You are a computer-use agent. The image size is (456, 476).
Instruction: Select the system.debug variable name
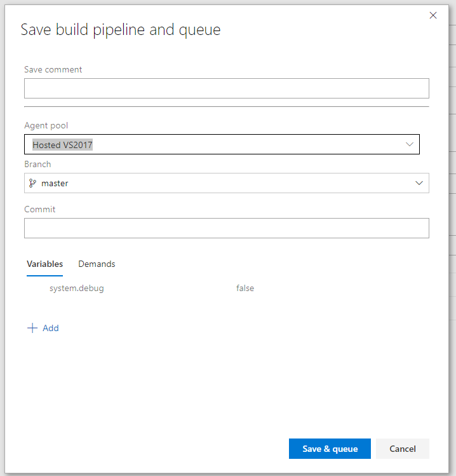coord(76,288)
